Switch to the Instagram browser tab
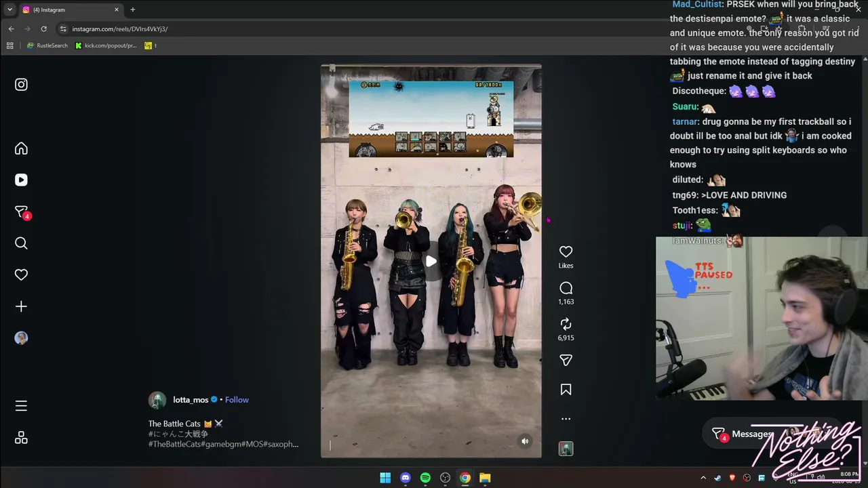868x488 pixels. pyautogui.click(x=71, y=9)
